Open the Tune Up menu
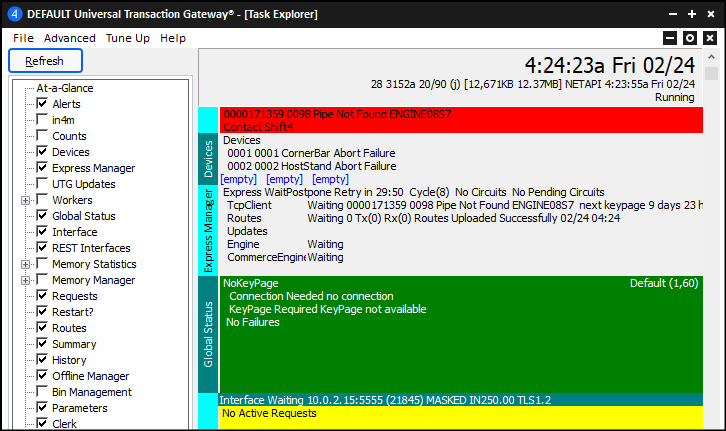Screen dimensions: 726x431 point(128,38)
